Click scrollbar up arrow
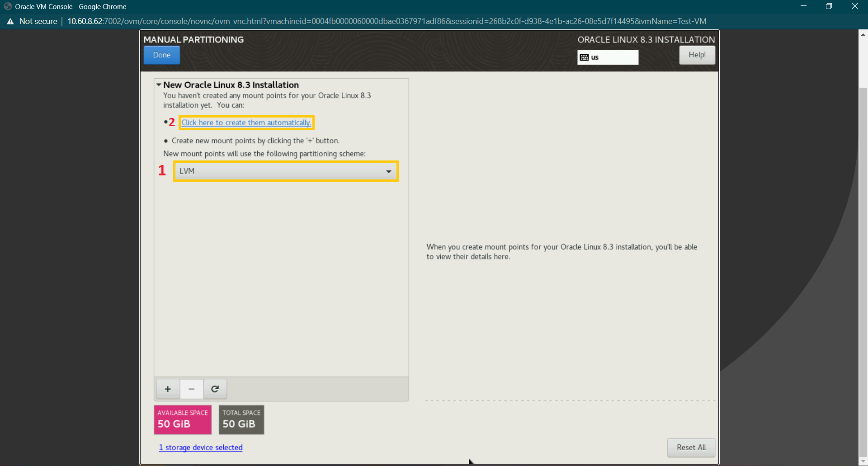This screenshot has height=466, width=868. click(863, 34)
